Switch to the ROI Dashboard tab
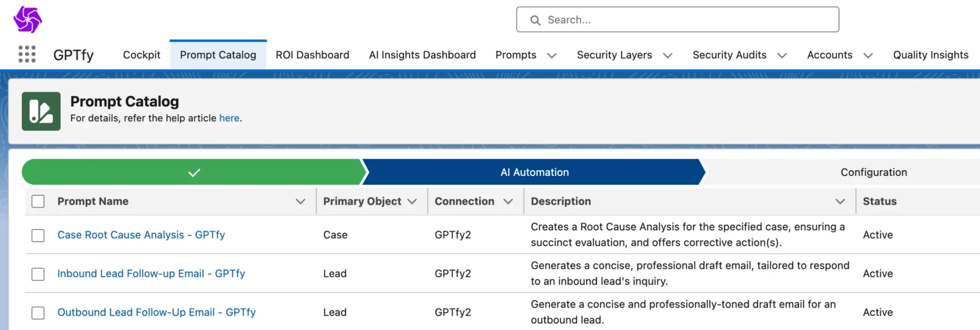Screen dimensions: 980x330 click(x=312, y=55)
